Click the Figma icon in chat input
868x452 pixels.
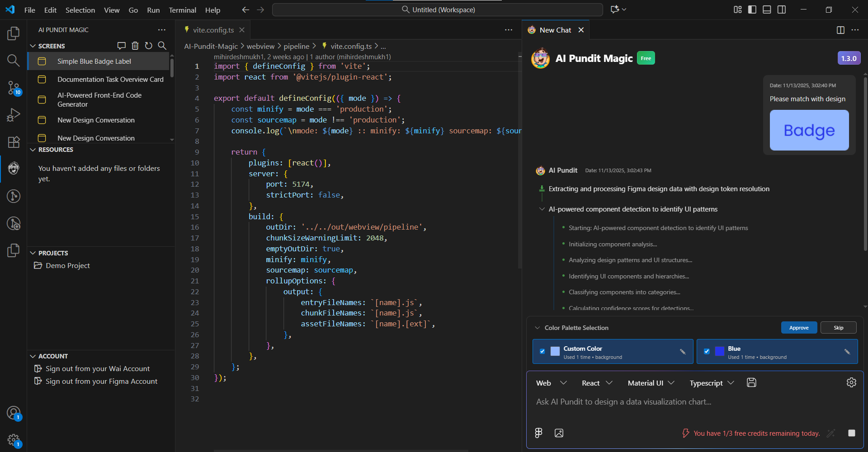pos(538,433)
